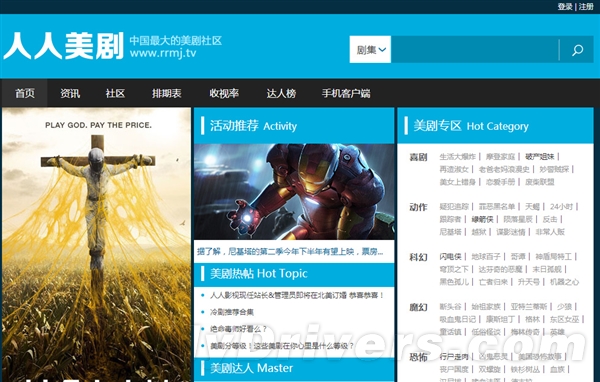
Task: Open the 美女上错身 show link
Action: [x=457, y=182]
